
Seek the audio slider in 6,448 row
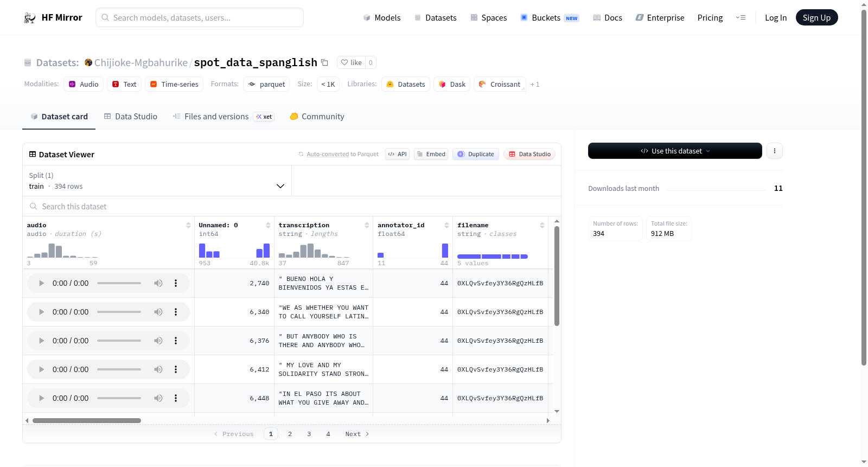pos(119,398)
